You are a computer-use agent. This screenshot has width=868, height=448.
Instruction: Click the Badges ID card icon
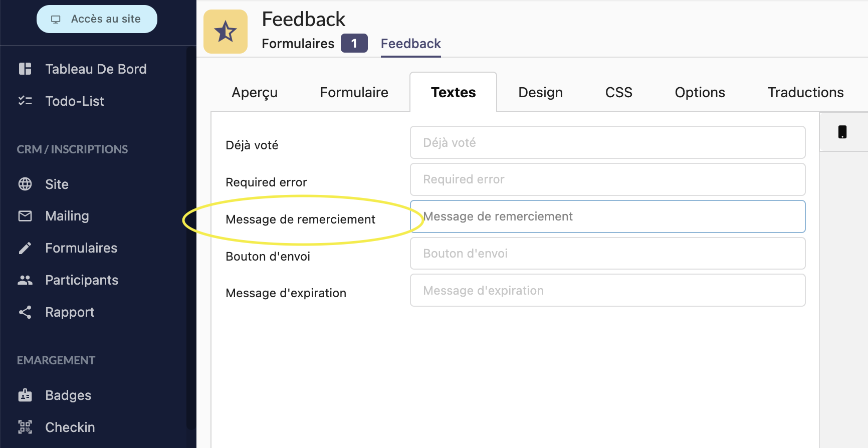(25, 395)
